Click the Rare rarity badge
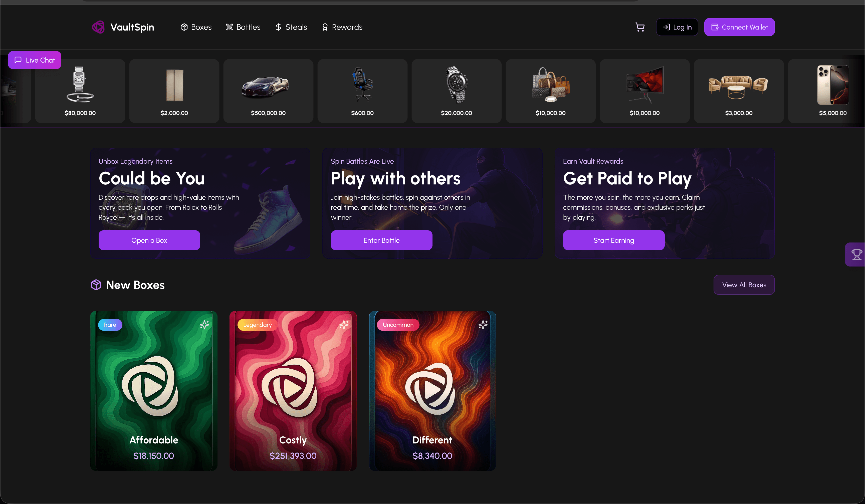 (x=110, y=325)
